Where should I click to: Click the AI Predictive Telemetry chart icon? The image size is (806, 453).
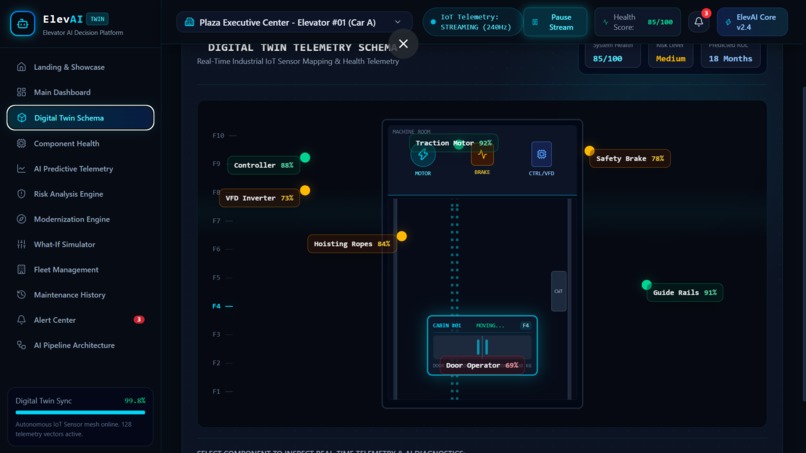tap(21, 169)
